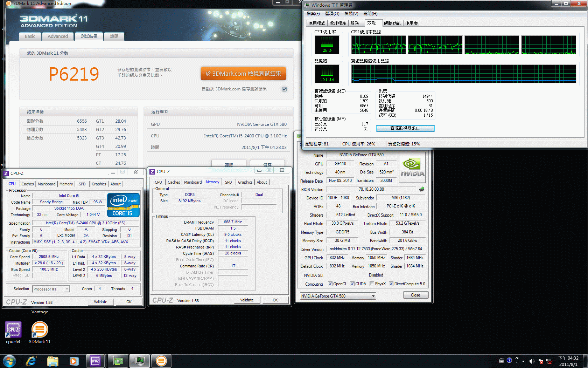Switch to Task Manager 處理程序 tab
Image resolution: width=588 pixels, height=368 pixels.
click(x=338, y=23)
